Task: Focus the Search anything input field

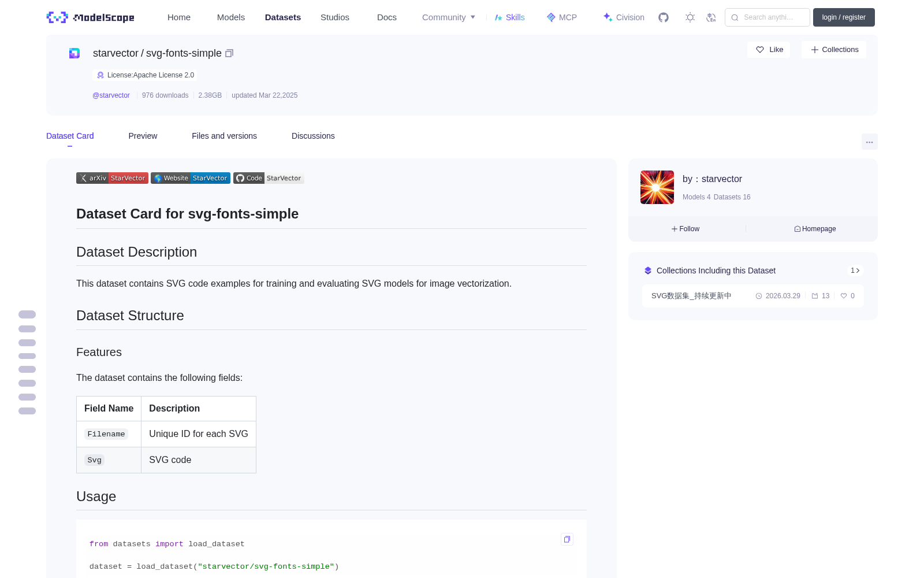Action: 767,17
